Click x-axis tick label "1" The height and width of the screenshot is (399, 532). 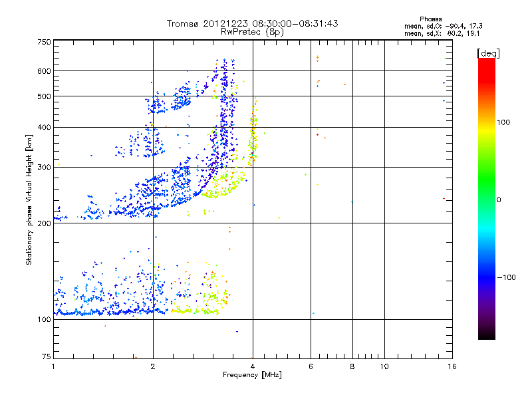[x=53, y=366]
